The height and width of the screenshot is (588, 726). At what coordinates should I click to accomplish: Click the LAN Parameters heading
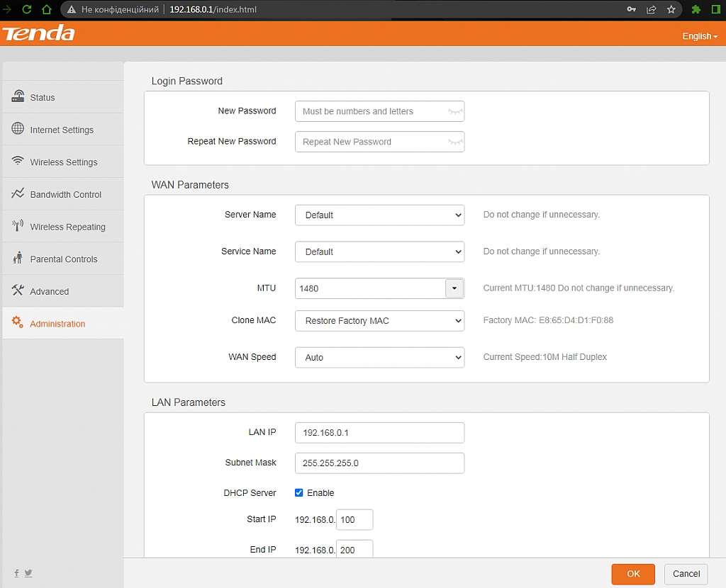pos(189,402)
